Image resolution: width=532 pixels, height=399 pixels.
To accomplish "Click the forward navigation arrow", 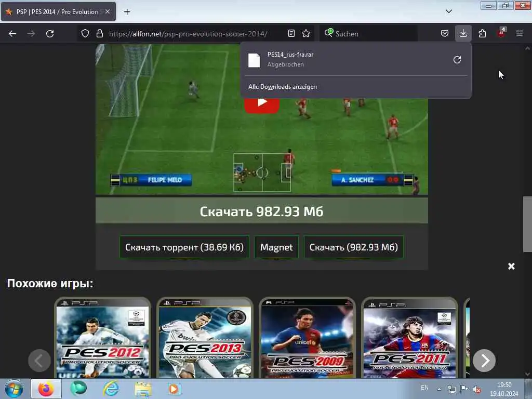I will tap(31, 34).
